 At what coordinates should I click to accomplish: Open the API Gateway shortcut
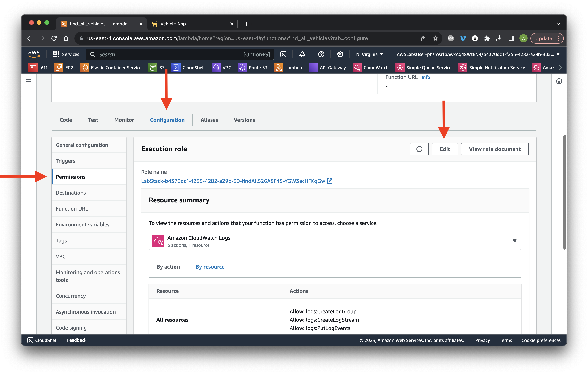point(327,68)
